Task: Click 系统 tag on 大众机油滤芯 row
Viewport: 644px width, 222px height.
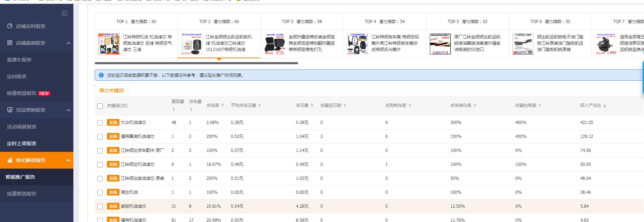Action: coord(113,123)
